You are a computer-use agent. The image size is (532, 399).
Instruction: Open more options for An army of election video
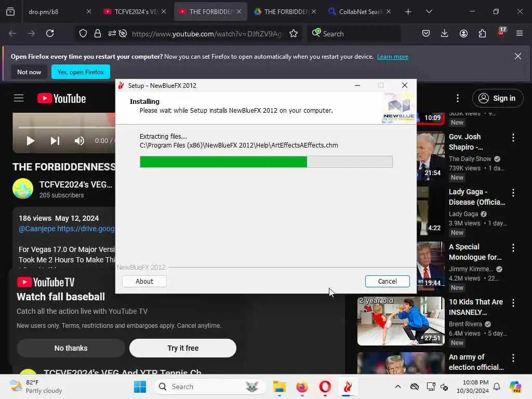(513, 358)
